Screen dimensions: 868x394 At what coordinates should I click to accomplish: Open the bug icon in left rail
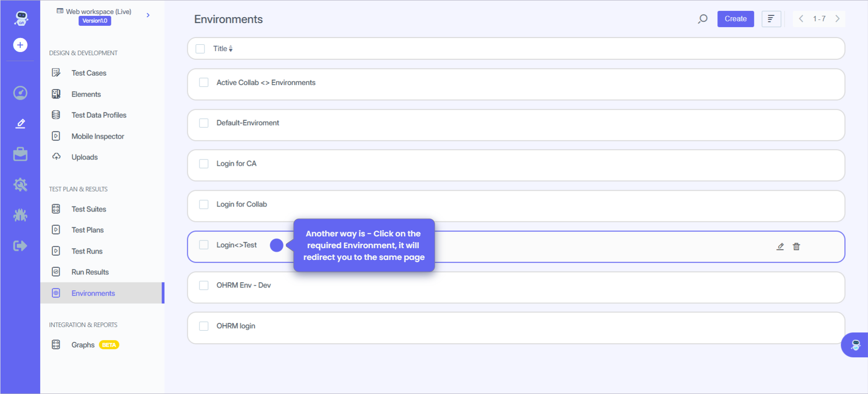pos(20,215)
